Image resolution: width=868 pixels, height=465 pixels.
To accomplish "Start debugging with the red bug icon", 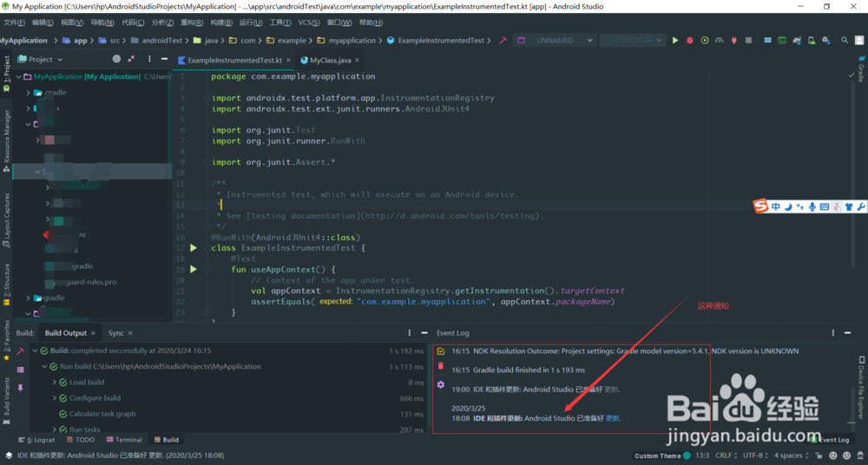I will pyautogui.click(x=690, y=41).
